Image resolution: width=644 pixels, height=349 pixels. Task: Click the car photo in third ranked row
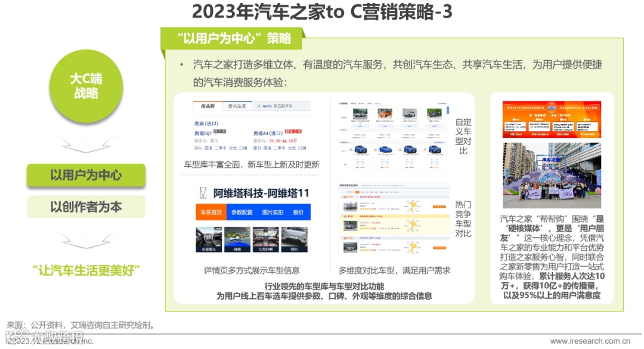click(x=351, y=247)
